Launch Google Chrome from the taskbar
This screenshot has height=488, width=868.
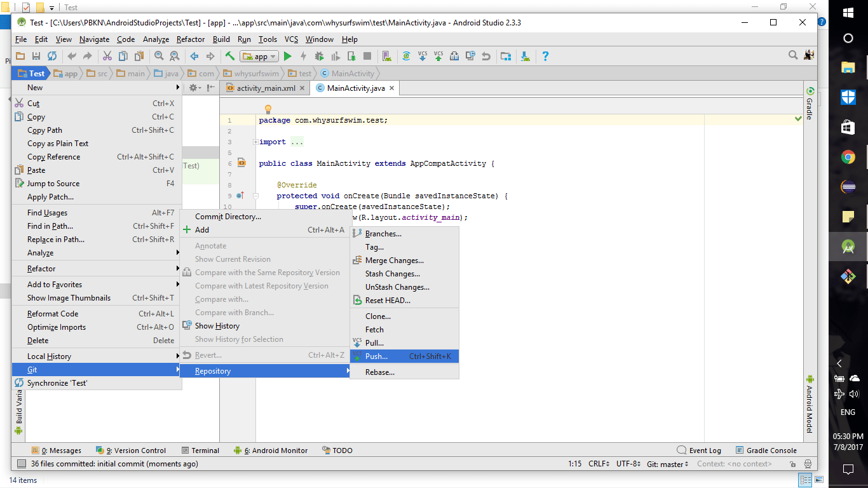[848, 157]
